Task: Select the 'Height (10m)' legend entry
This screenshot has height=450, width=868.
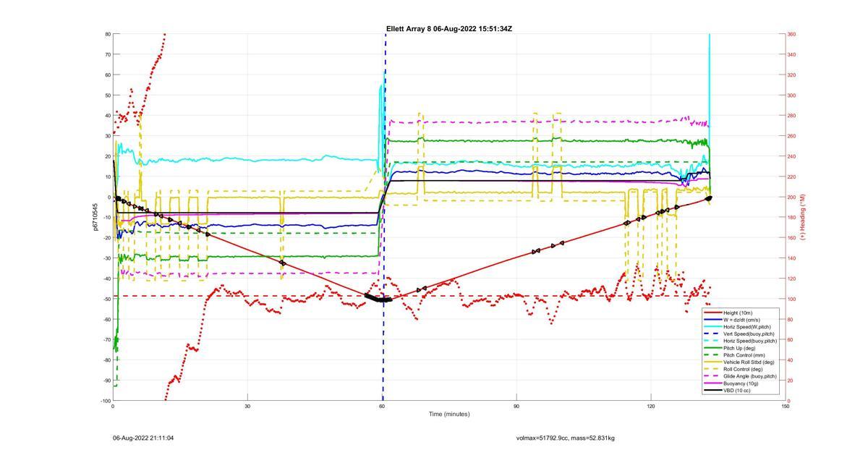Action: 738,313
